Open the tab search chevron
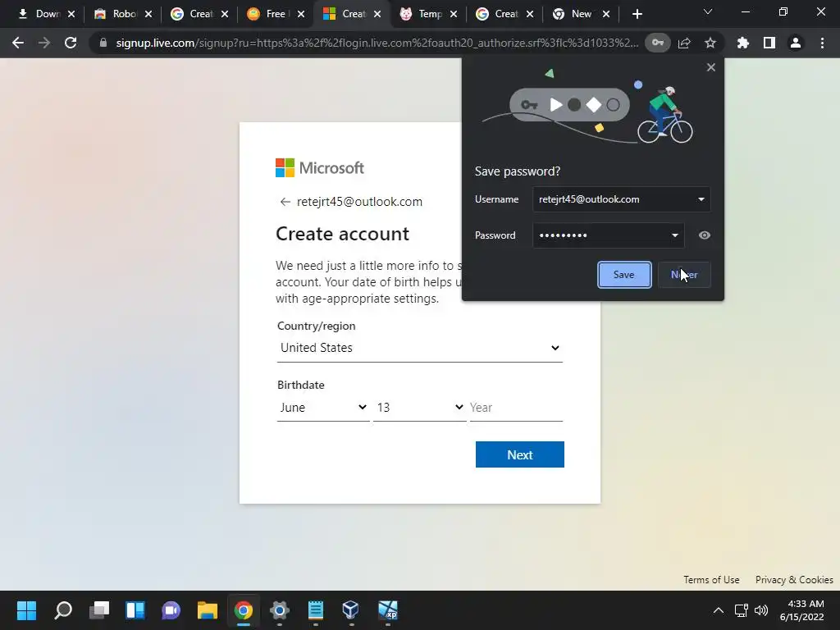The image size is (840, 630). 708,11
